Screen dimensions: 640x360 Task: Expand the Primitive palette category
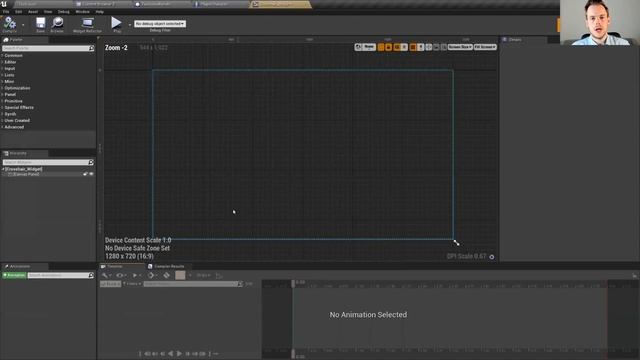[13, 101]
